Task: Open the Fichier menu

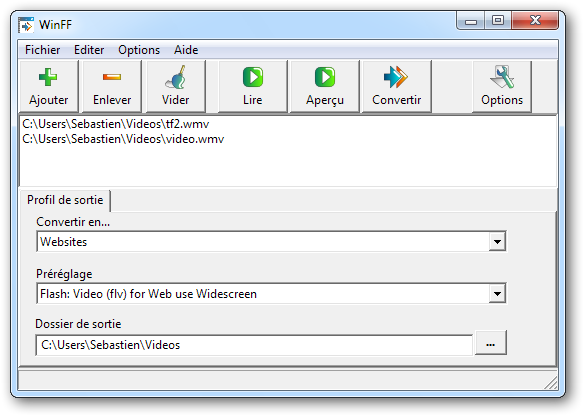Action: coord(42,50)
